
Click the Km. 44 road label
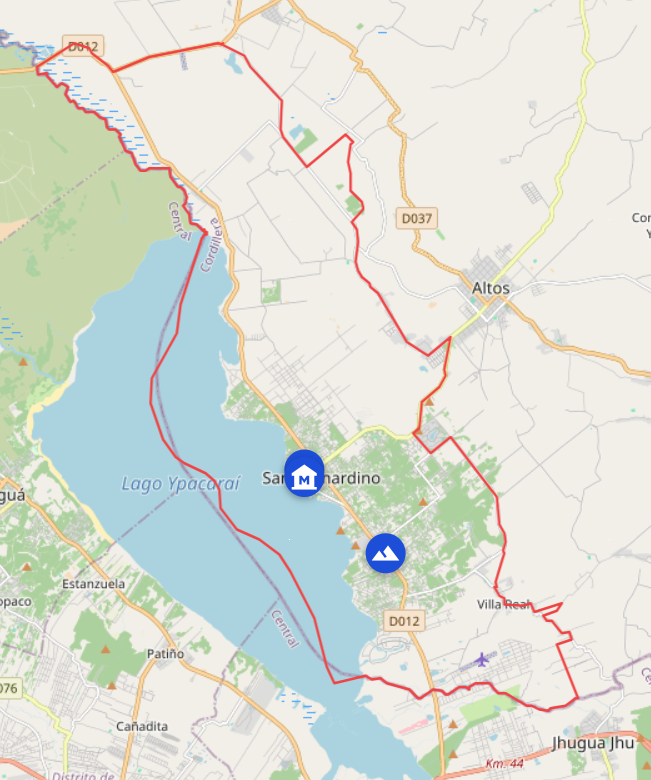[x=504, y=763]
